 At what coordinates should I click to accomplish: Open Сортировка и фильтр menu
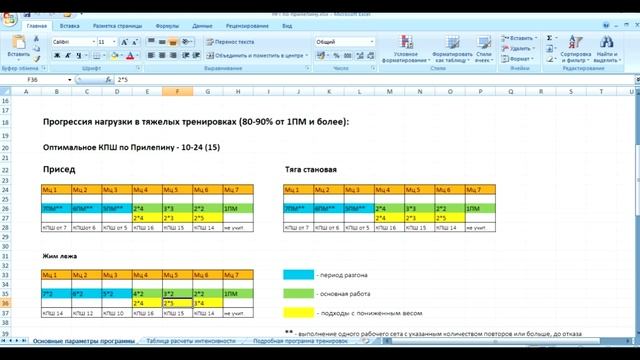(x=576, y=49)
